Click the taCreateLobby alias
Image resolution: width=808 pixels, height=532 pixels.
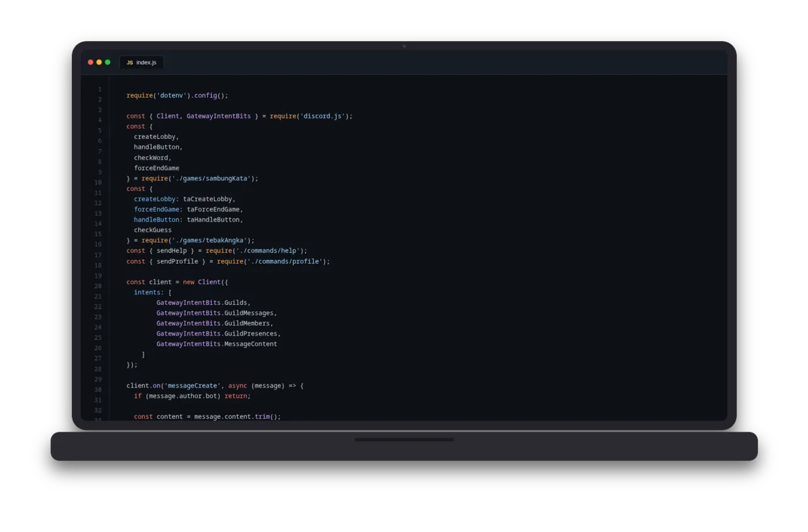coord(208,199)
